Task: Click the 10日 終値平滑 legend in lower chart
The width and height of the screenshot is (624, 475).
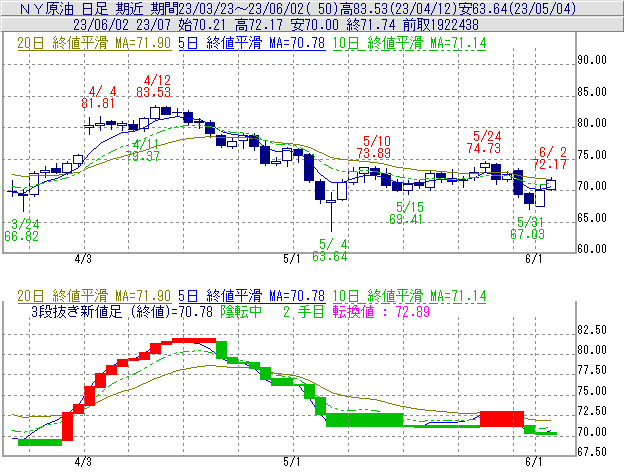Action: tap(409, 296)
